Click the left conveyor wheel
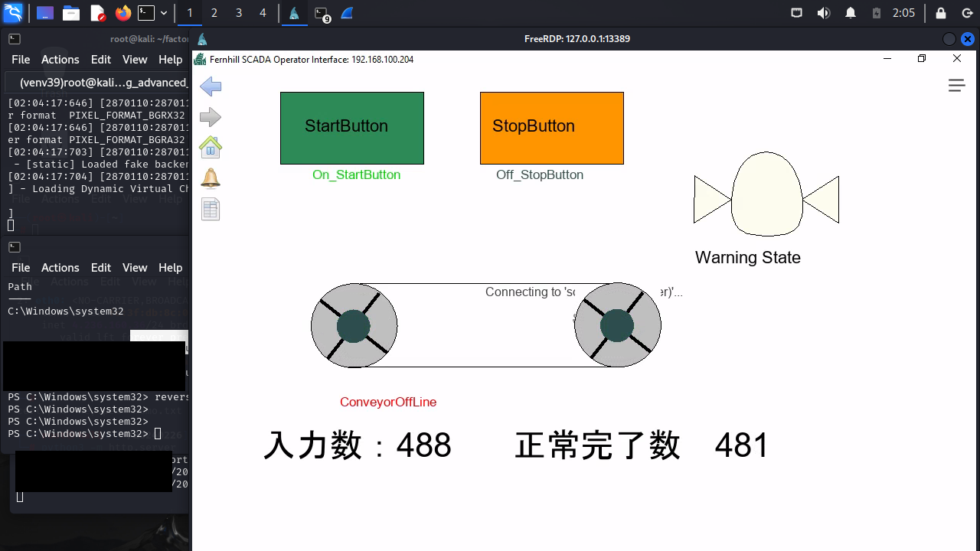The height and width of the screenshot is (551, 980). click(x=354, y=326)
